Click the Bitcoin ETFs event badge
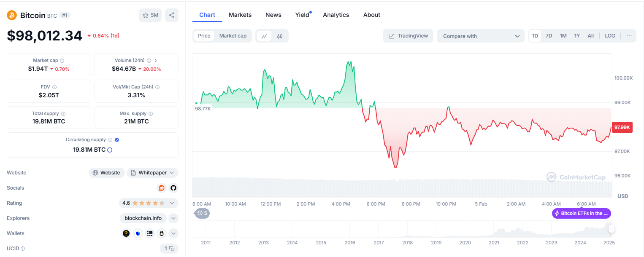The width and height of the screenshot is (644, 257). coord(582,213)
